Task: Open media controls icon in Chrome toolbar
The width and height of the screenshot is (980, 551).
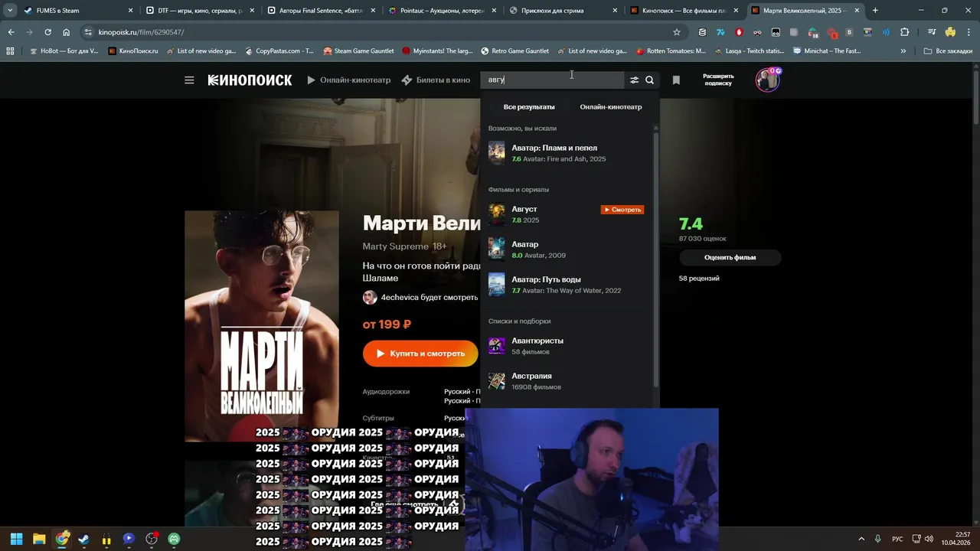Action: (932, 32)
